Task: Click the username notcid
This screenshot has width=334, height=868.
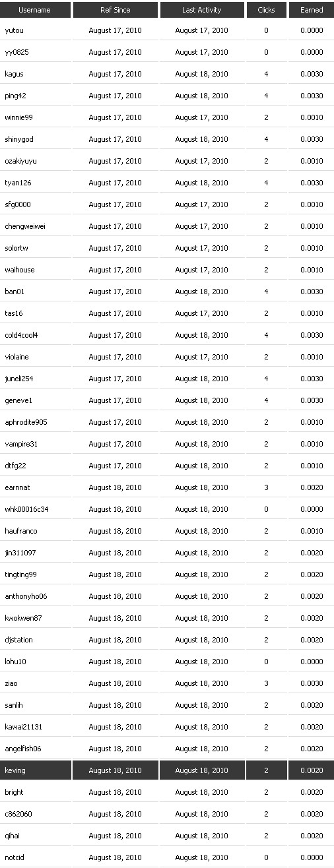Action: click(x=14, y=857)
